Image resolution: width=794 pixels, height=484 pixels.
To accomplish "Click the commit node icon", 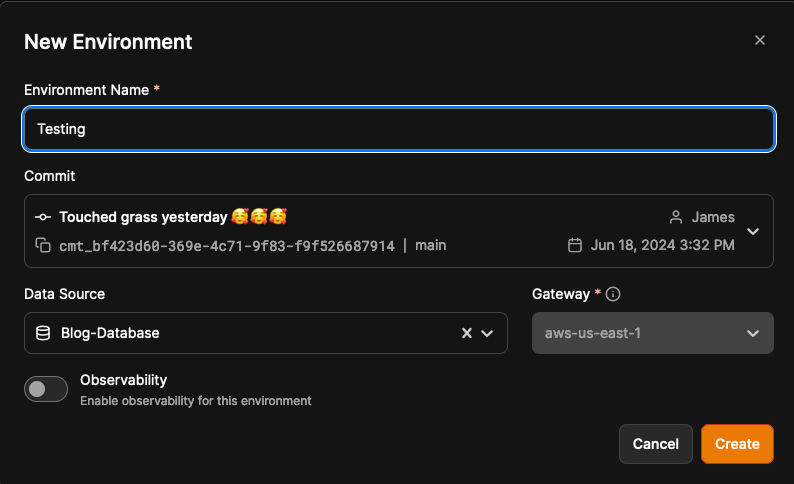I will click(43, 217).
